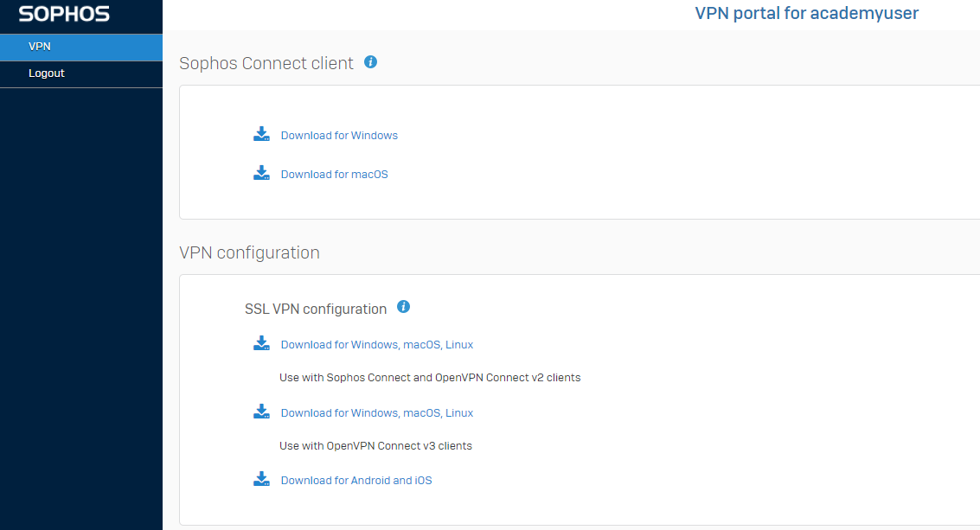This screenshot has width=980, height=530.
Task: Click the download icon for Android and iOS
Action: pyautogui.click(x=261, y=478)
